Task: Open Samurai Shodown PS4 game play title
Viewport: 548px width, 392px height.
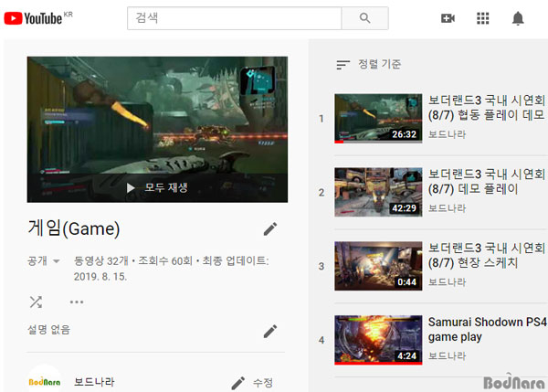Action: [x=487, y=329]
